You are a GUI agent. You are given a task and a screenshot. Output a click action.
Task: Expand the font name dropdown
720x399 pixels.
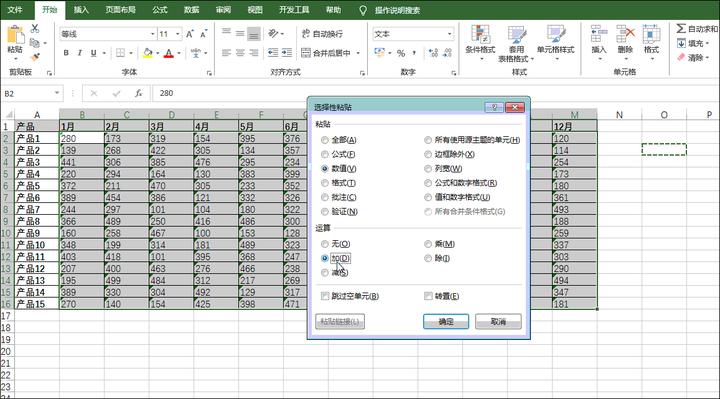[x=152, y=34]
